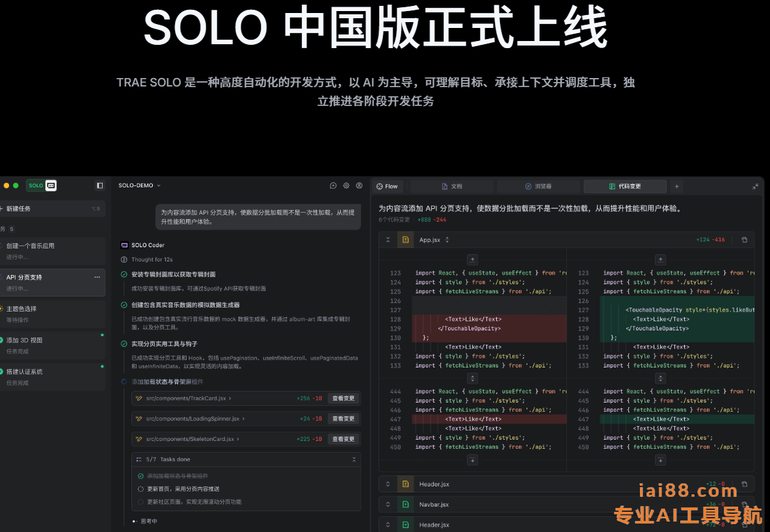Open the user account profile icon
Screen dimensions: 770x532
pos(359,186)
